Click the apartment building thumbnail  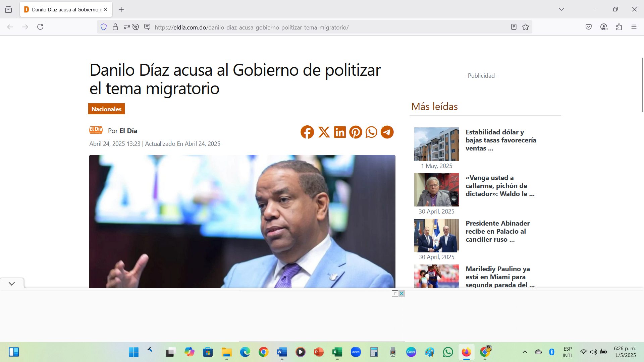tap(436, 144)
